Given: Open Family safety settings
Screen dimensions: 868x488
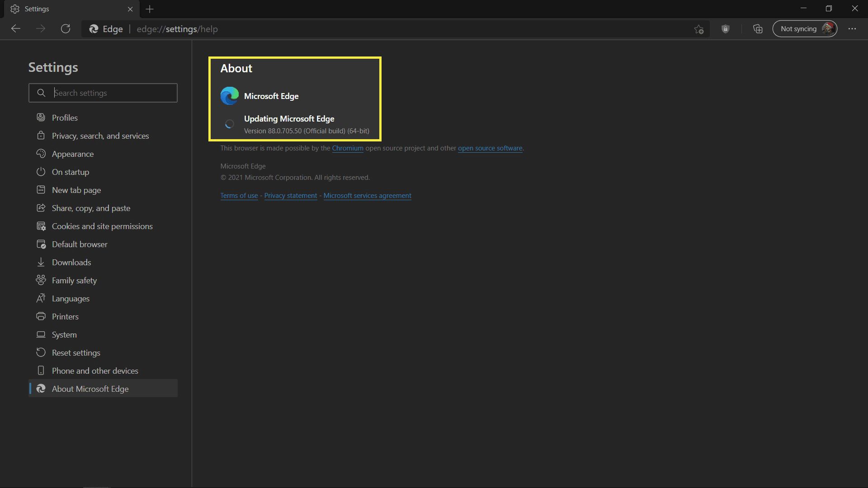Looking at the screenshot, I should click(x=75, y=280).
